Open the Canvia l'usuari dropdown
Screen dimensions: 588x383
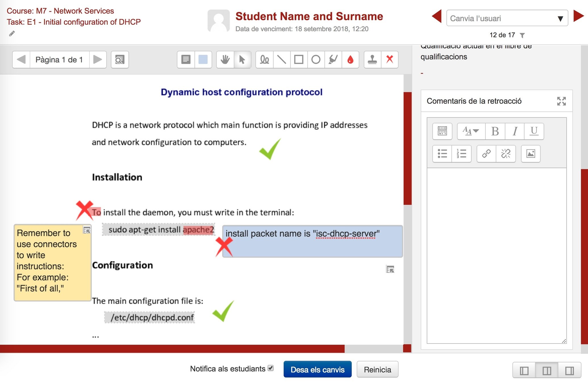click(x=507, y=18)
